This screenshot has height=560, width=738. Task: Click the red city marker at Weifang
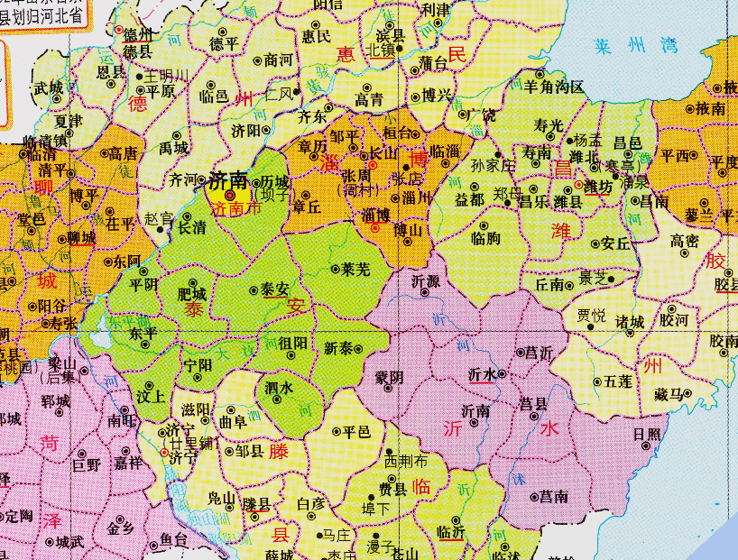click(x=579, y=185)
